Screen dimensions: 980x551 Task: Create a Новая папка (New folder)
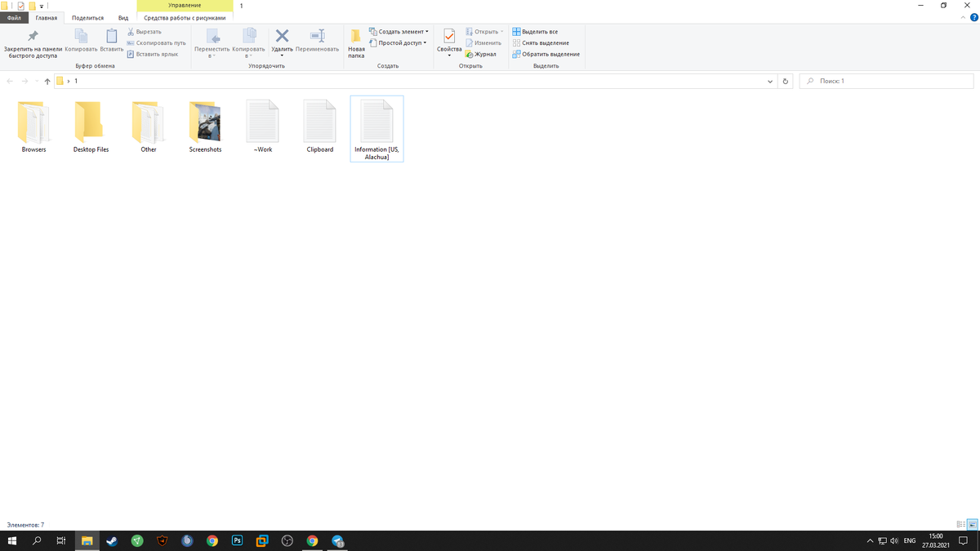click(356, 43)
